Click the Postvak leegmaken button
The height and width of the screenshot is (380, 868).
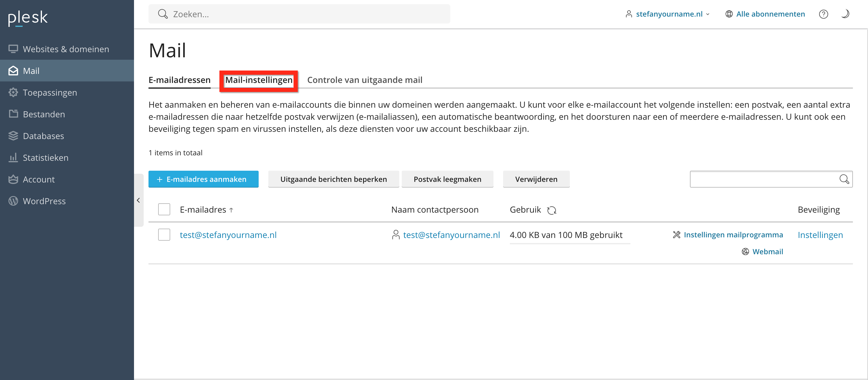point(447,179)
